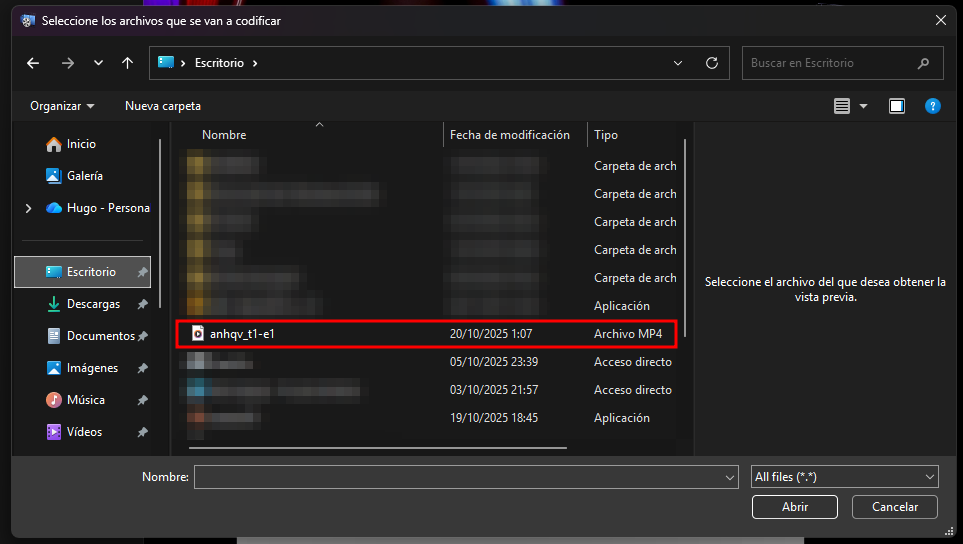
Task: Expand the All files type dropdown
Action: click(x=930, y=478)
